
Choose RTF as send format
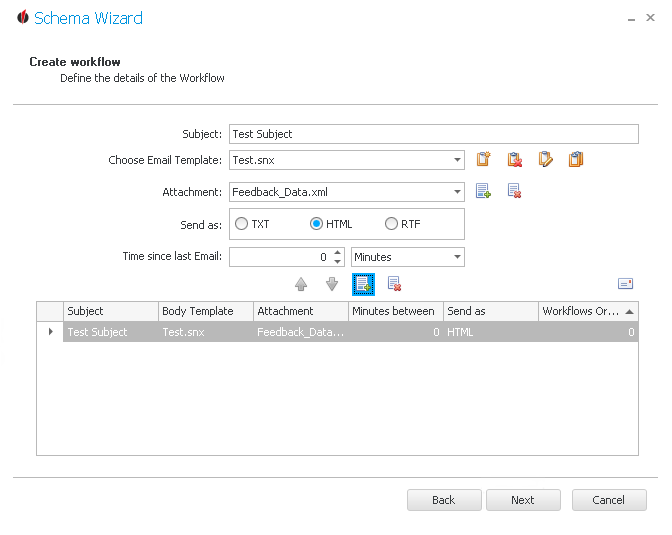pos(403,224)
